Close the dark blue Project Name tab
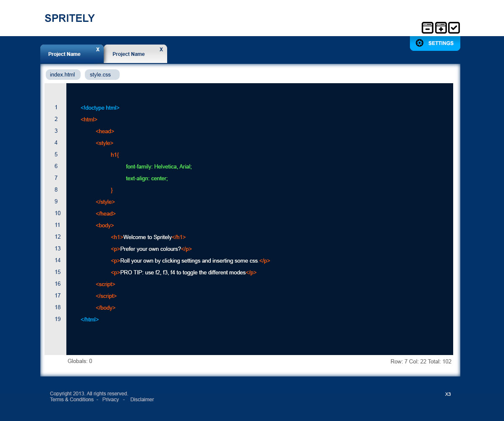 pos(98,50)
